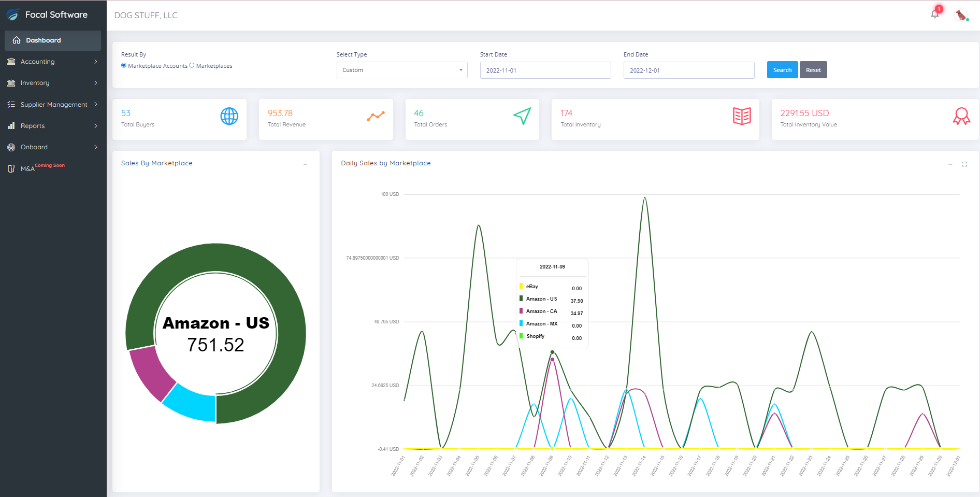The height and width of the screenshot is (497, 980).
Task: Click the Total Orders paper plane icon
Action: tap(522, 116)
